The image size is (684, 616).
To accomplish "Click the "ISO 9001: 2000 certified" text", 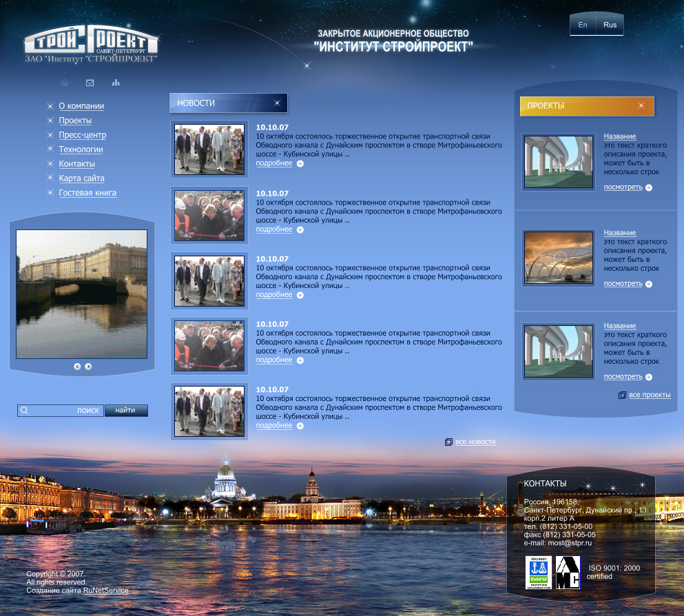I will pos(613,573).
